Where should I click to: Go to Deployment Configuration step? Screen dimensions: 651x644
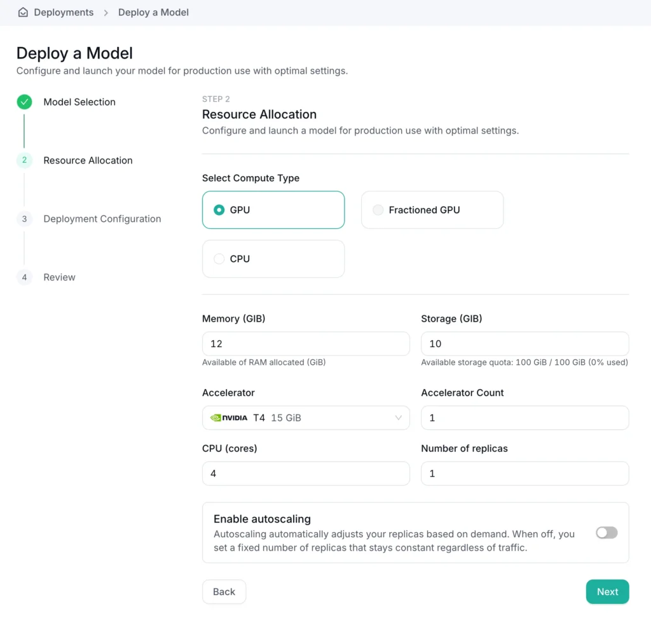[102, 219]
